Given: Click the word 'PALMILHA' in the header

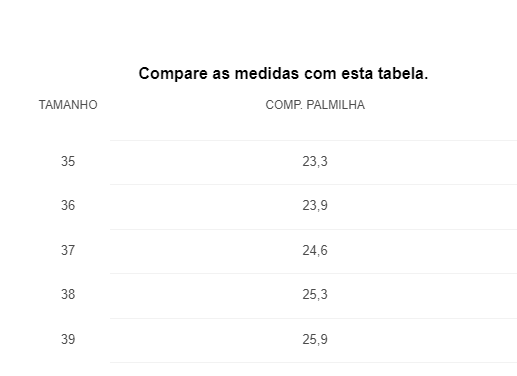Looking at the screenshot, I should pos(336,105).
